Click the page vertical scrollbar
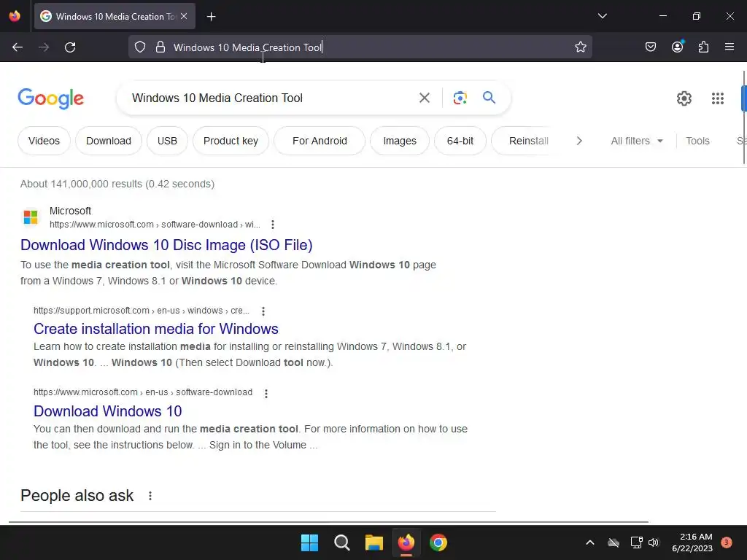This screenshot has height=560, width=747. tap(743, 117)
